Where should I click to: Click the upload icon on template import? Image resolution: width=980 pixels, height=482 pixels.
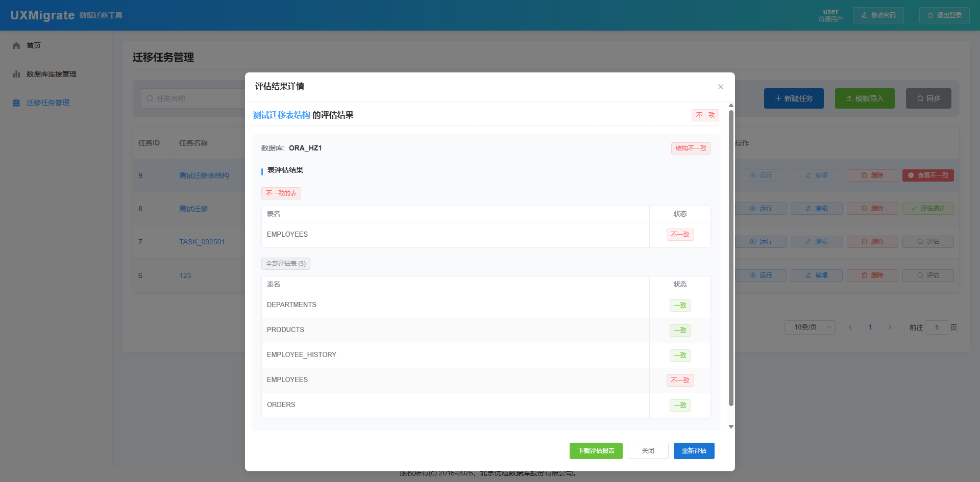pyautogui.click(x=849, y=98)
